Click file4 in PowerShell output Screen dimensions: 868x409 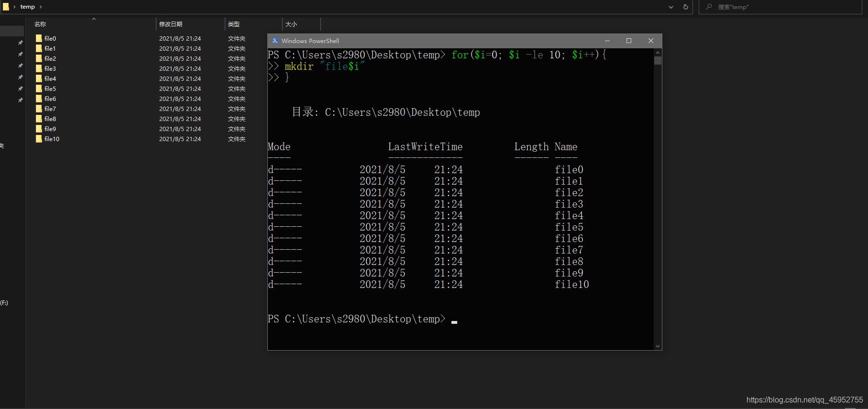point(569,215)
